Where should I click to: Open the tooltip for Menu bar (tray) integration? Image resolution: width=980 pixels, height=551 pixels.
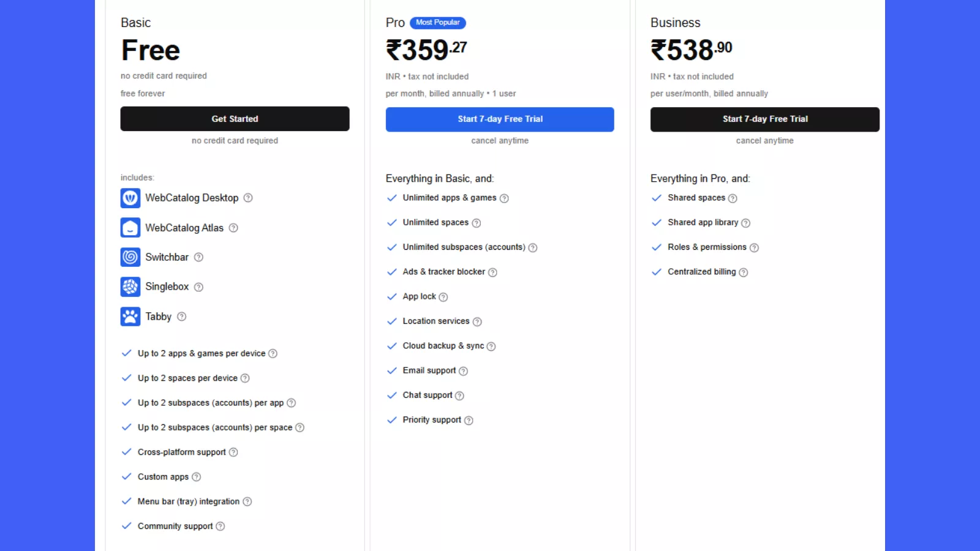(x=248, y=501)
